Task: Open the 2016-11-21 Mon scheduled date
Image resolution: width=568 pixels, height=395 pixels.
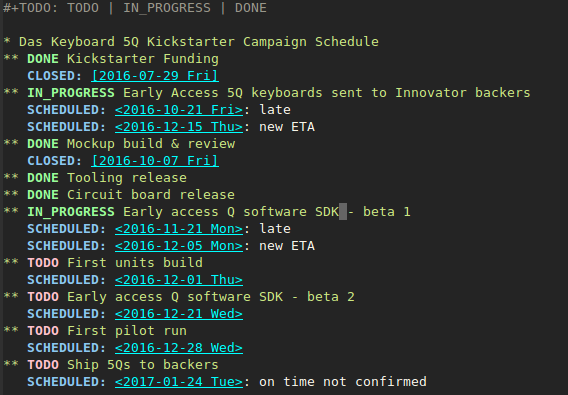Action: pos(179,229)
